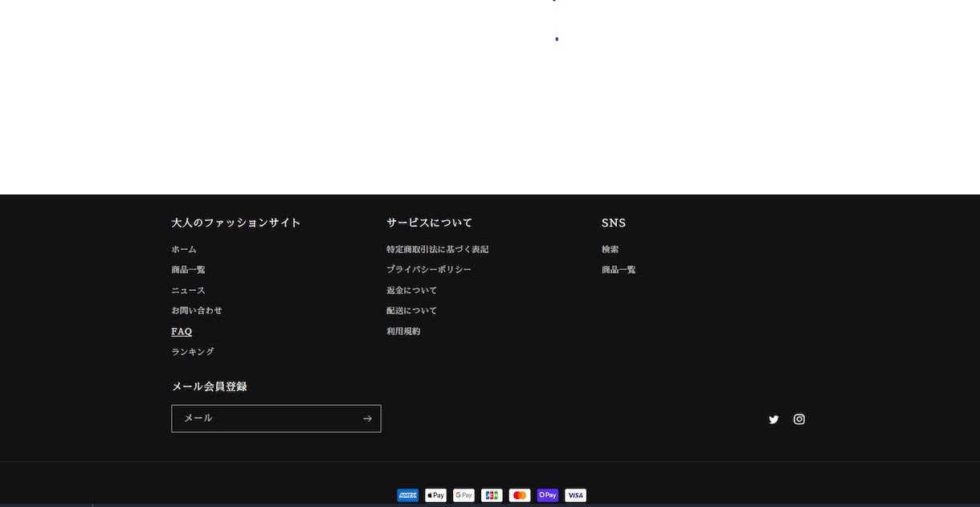980x507 pixels.
Task: Click the サービスについて heading
Action: pyautogui.click(x=430, y=223)
